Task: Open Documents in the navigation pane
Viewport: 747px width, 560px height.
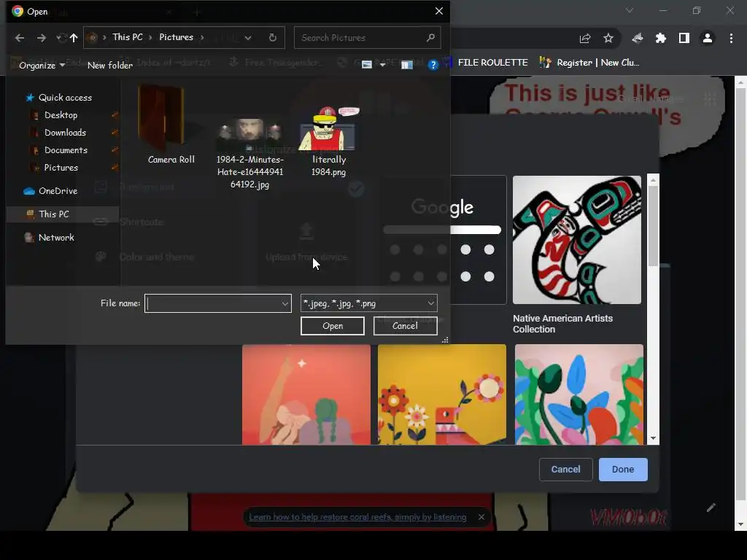Action: [66, 150]
